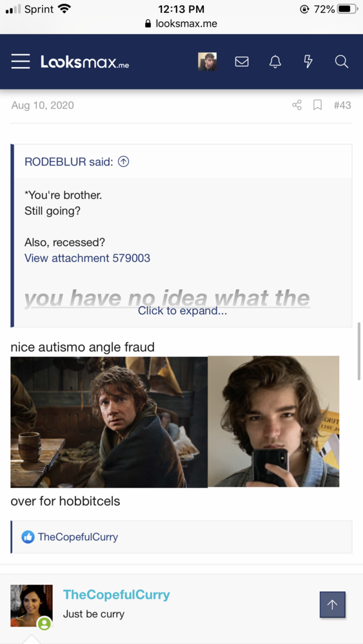Viewport: 363px width, 644px height.
Task: Open the alerts bell icon
Action: [275, 62]
